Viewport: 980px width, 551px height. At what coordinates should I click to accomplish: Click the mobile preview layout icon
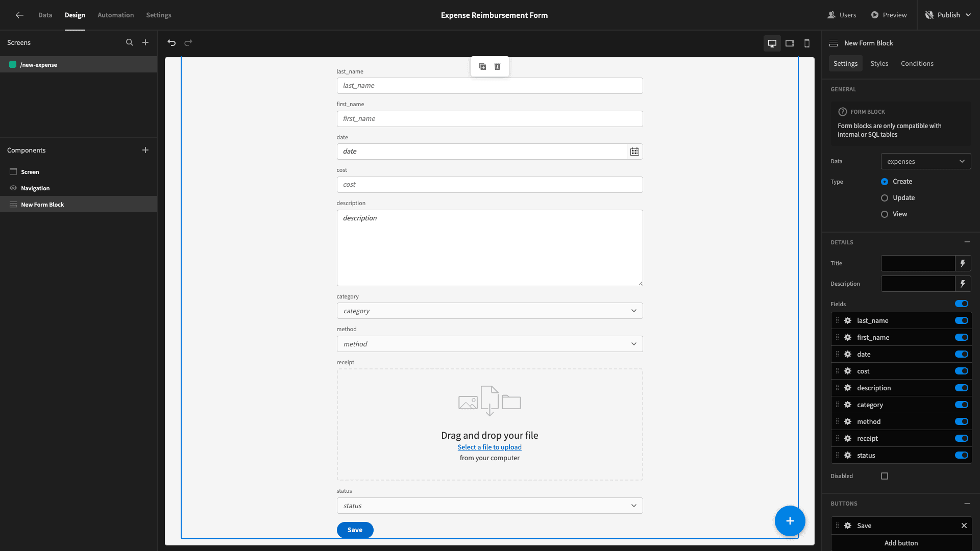pyautogui.click(x=806, y=43)
